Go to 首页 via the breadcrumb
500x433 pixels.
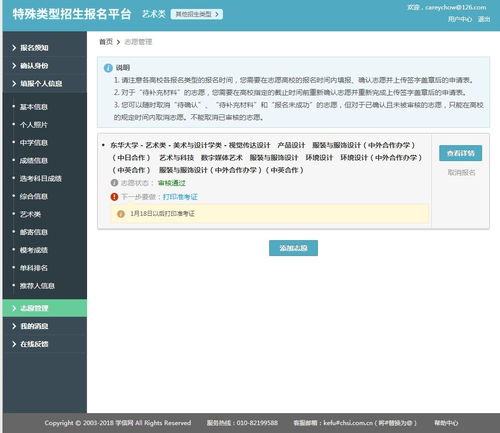106,42
